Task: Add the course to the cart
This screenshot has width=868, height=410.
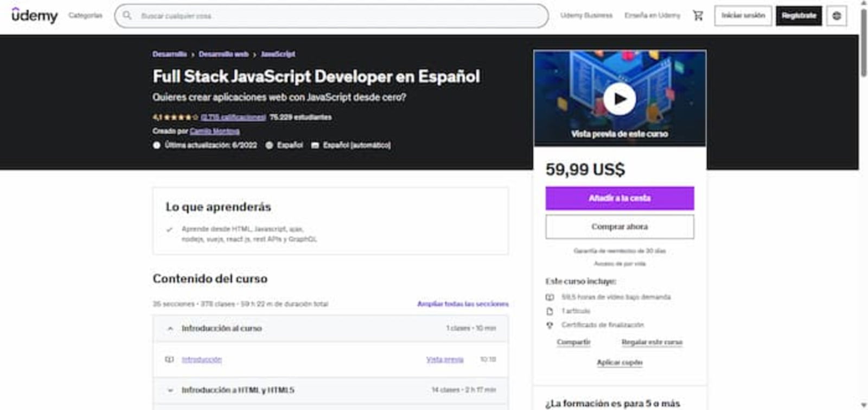Action: point(620,198)
